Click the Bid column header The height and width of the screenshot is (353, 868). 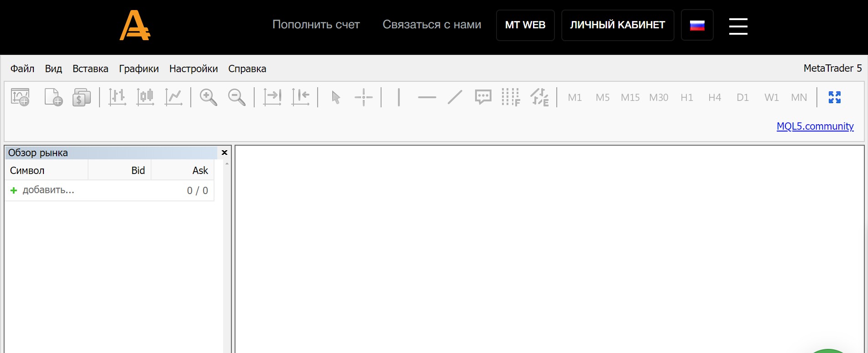click(120, 170)
